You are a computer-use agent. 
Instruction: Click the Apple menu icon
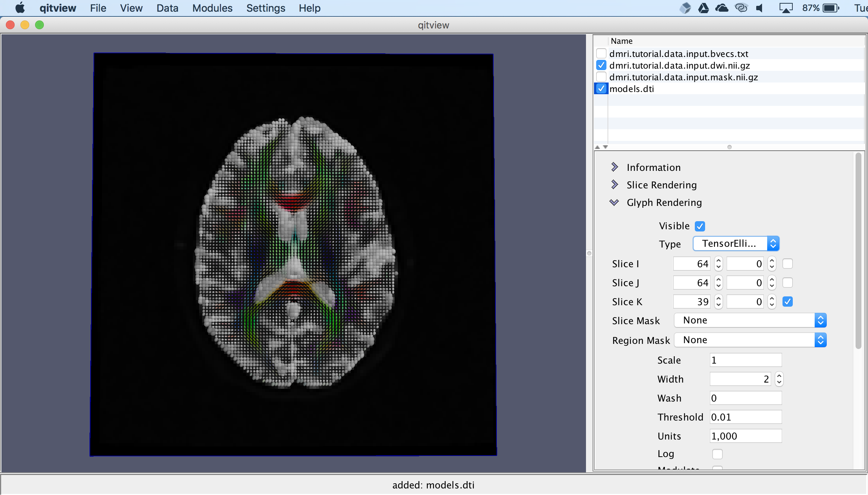(x=20, y=8)
